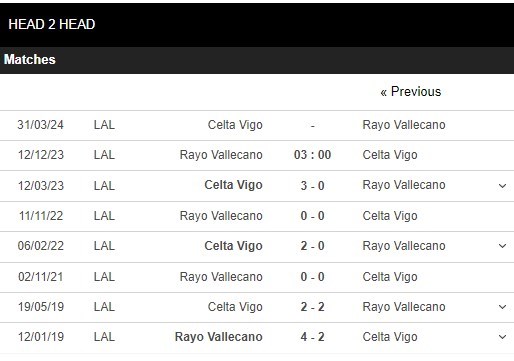The height and width of the screenshot is (361, 514).
Task: Open Rayo Vallecano in the 31/03/24 match
Action: coord(404,125)
